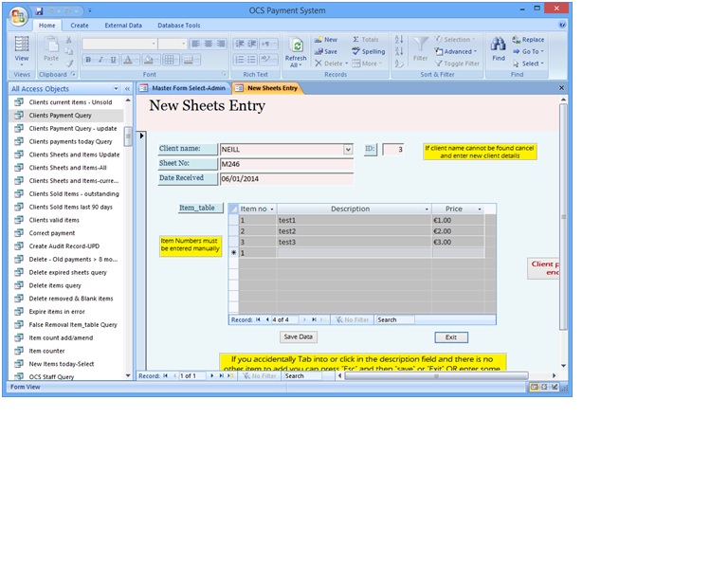Image resolution: width=728 pixels, height=582 pixels.
Task: Switch to the Home ribbon tab
Action: click(x=46, y=26)
